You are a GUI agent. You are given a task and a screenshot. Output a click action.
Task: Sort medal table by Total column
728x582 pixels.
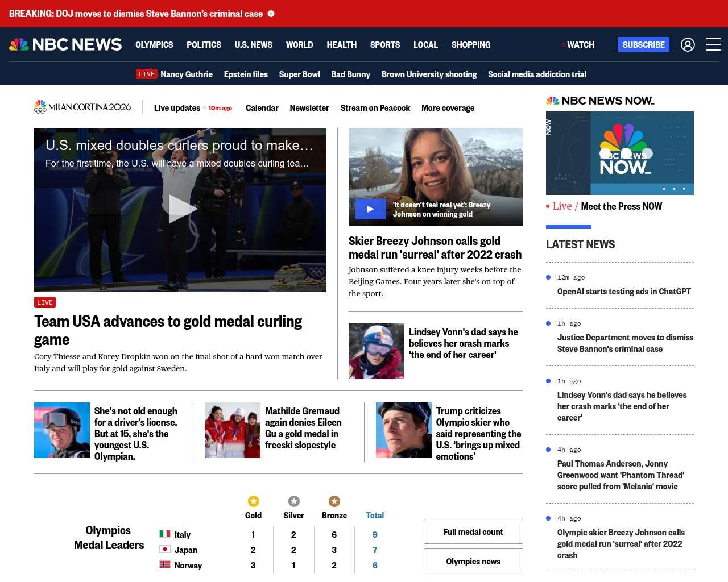click(x=375, y=516)
